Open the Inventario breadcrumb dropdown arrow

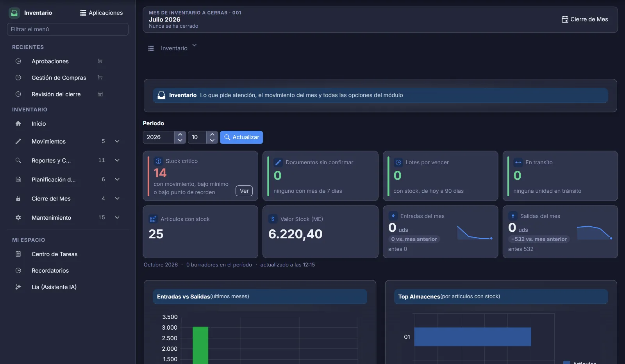click(195, 45)
